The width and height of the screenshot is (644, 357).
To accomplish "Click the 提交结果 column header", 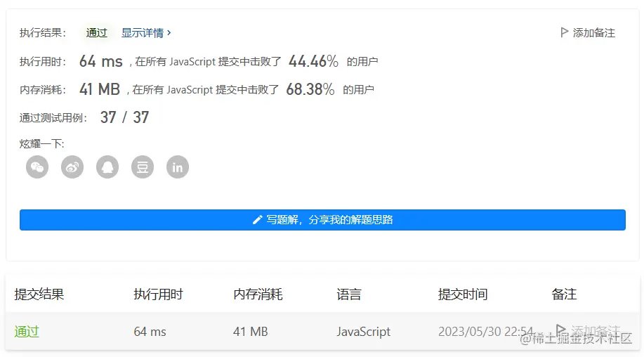I will [x=39, y=294].
